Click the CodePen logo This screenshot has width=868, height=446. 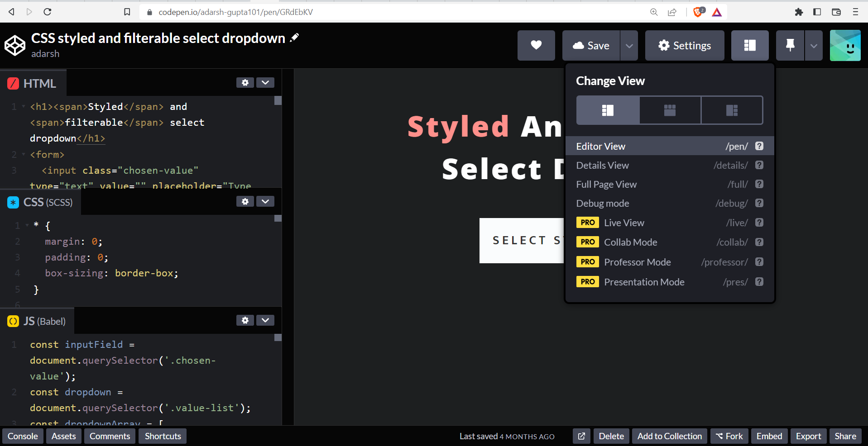coord(15,45)
